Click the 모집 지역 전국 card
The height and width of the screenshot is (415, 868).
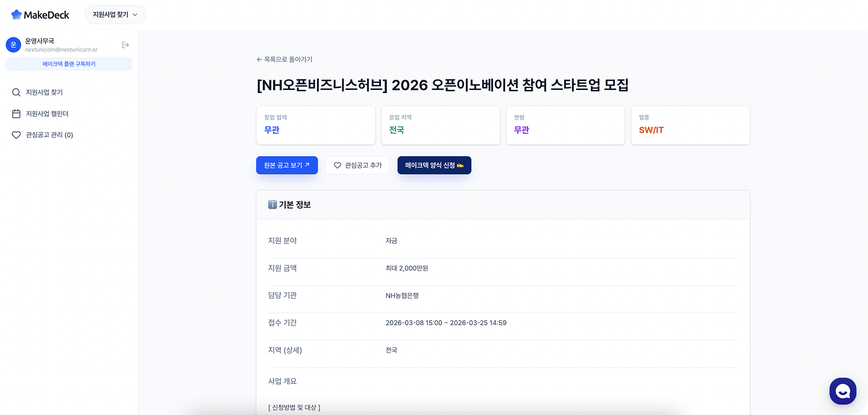click(441, 125)
